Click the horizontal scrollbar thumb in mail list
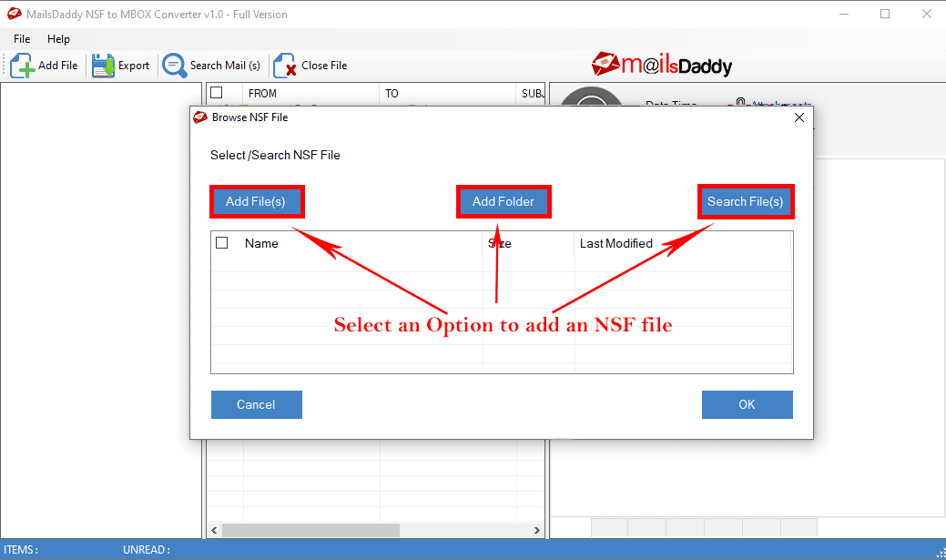946x560 pixels. point(310,531)
